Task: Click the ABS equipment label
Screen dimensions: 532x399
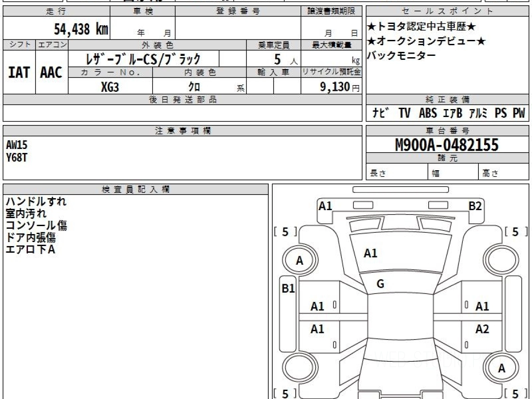Action: tap(427, 113)
